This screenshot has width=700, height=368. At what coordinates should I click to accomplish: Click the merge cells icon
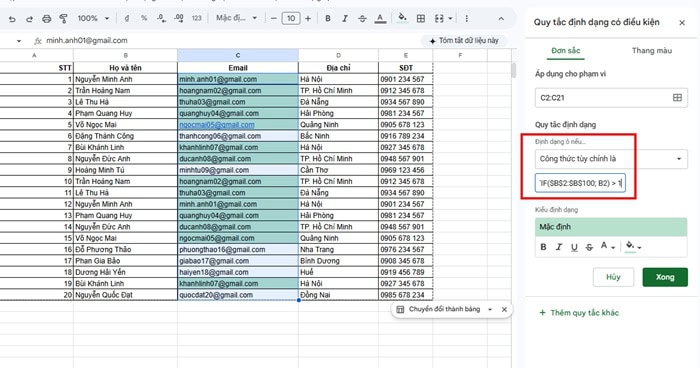coord(439,18)
